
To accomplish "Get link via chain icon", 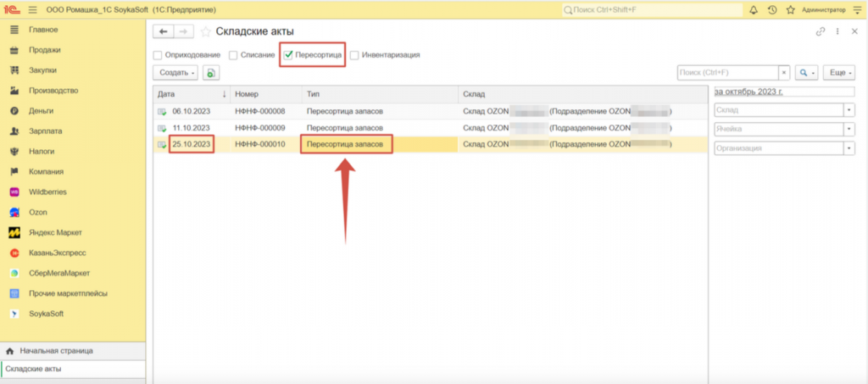I will [820, 31].
